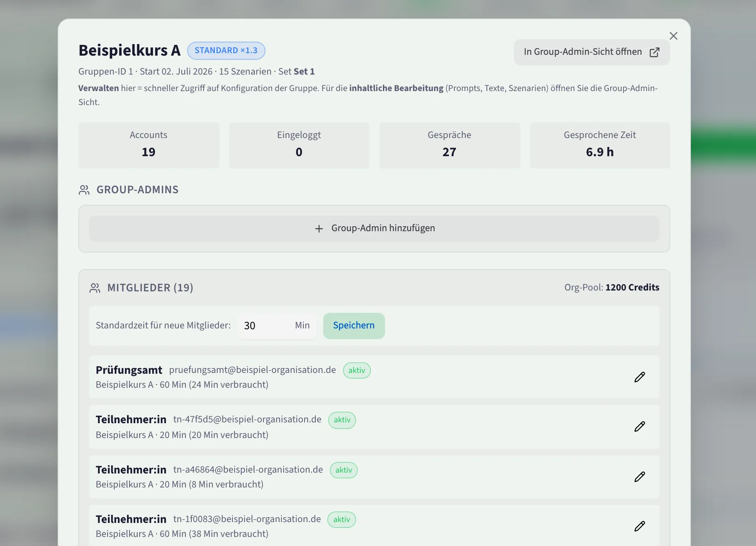Click the Beispielkurs A title
This screenshot has height=546, width=756.
[129, 50]
